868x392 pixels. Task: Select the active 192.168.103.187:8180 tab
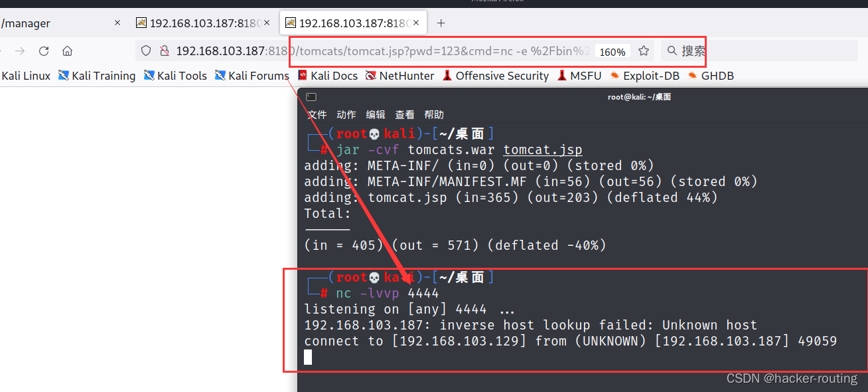[x=354, y=23]
